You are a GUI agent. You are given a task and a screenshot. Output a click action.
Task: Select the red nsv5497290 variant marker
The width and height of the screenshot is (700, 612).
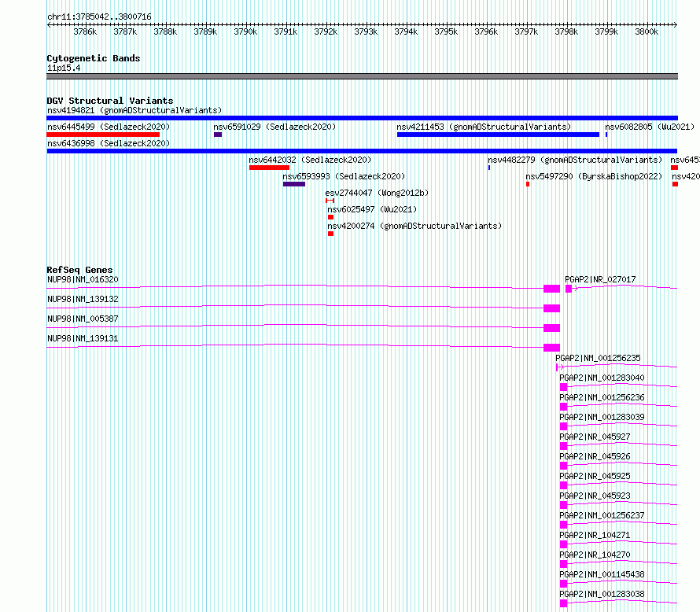(528, 184)
